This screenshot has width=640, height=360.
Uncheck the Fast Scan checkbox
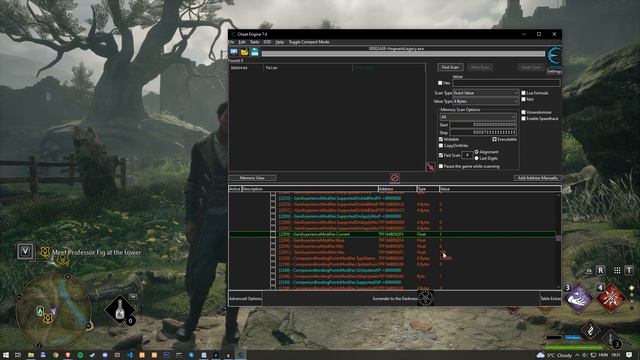pyautogui.click(x=441, y=155)
